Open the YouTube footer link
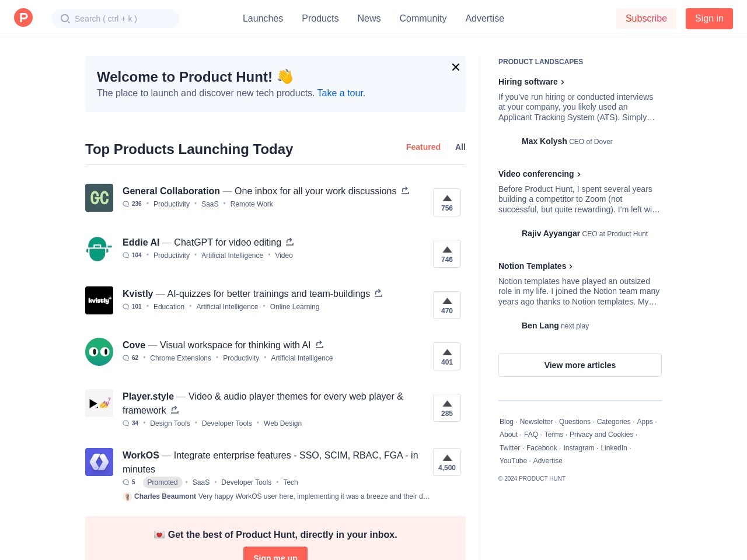Screen dimensions: 747x560 tap(514, 461)
